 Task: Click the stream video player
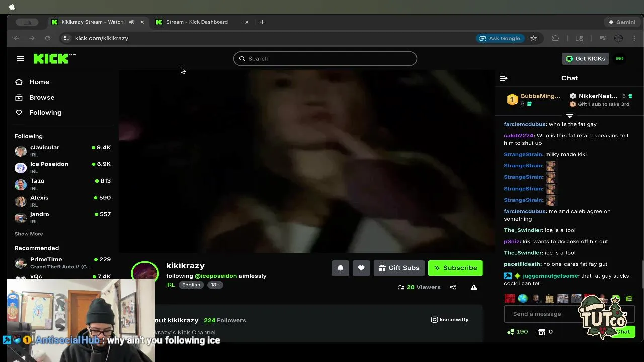307,161
